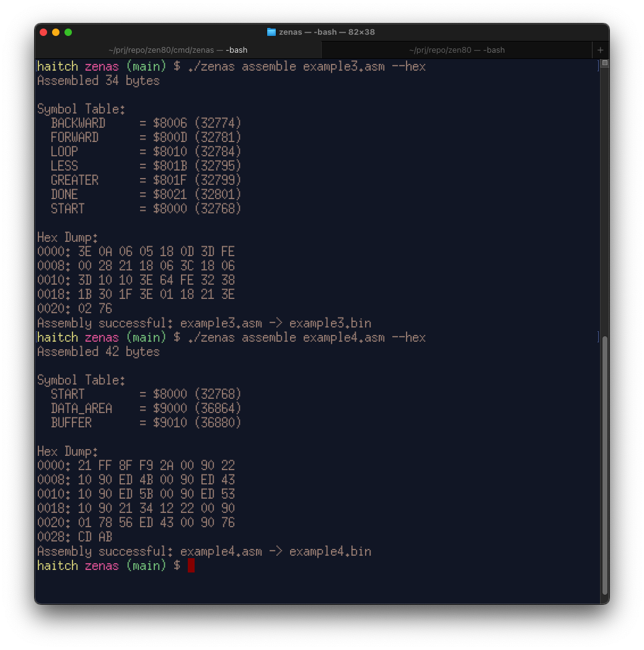
Task: Click the DATA_AREA = $9000 symbol row
Action: (x=146, y=409)
